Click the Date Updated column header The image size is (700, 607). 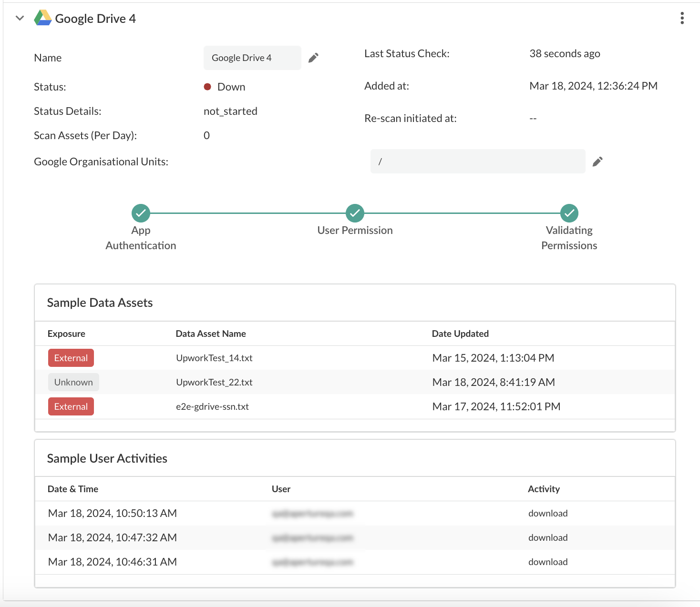(460, 334)
